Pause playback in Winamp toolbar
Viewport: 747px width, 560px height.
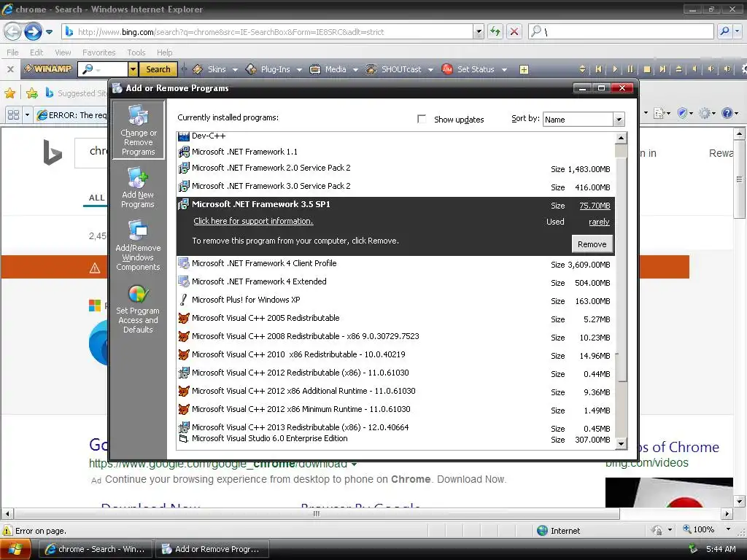[630, 69]
